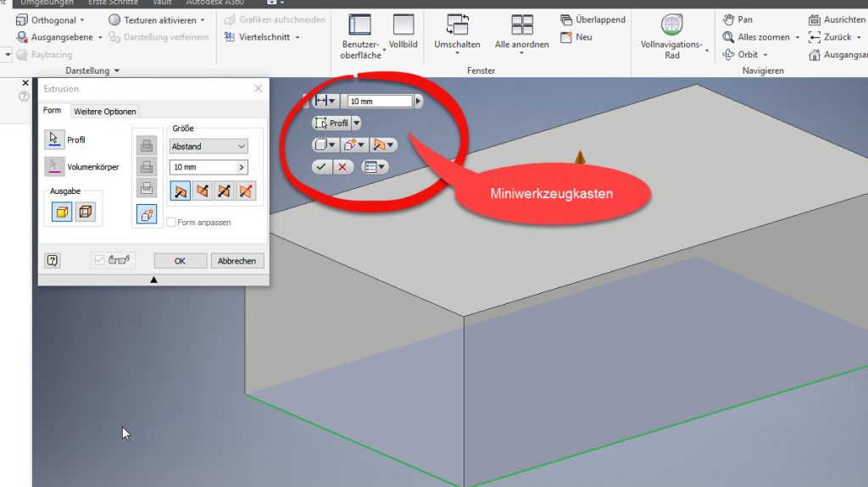Switch to the Weitere Optionen tab

104,112
